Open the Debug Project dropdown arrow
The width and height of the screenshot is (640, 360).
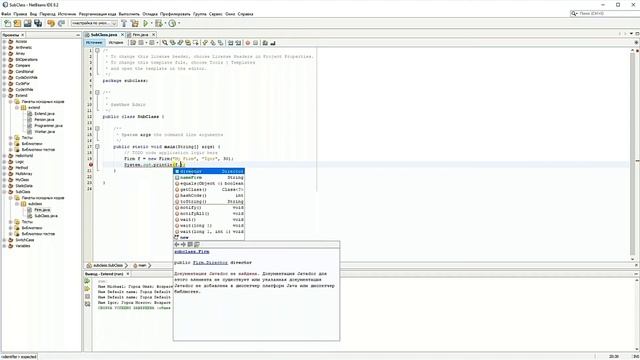point(165,24)
